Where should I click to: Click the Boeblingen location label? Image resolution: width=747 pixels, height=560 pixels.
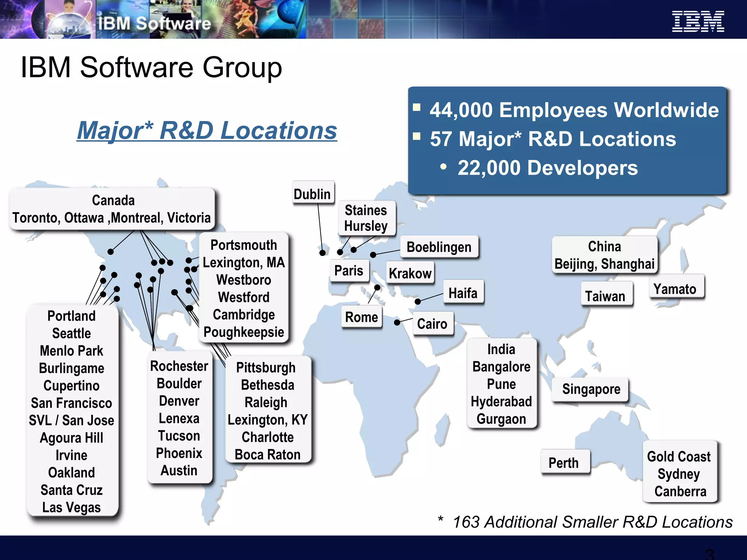(x=439, y=247)
